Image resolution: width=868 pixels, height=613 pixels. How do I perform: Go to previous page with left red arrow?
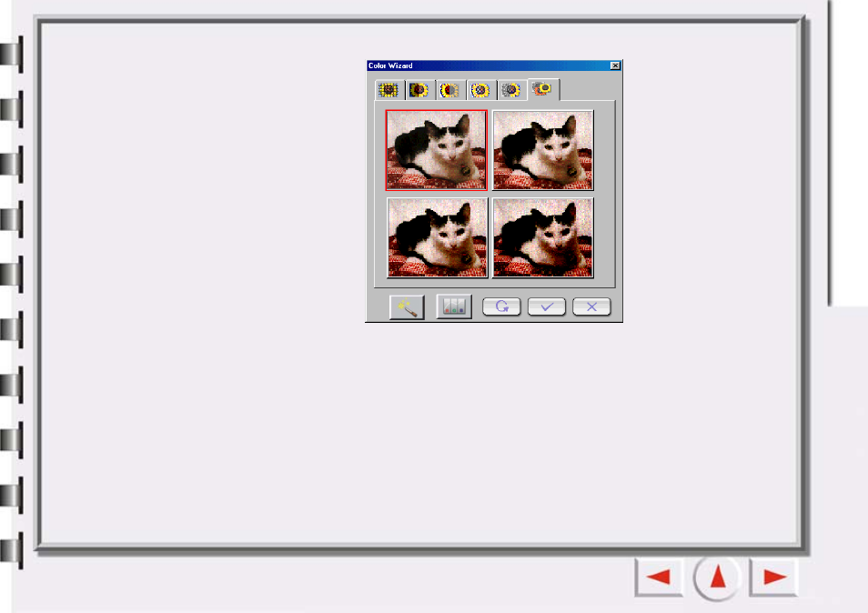point(659,577)
